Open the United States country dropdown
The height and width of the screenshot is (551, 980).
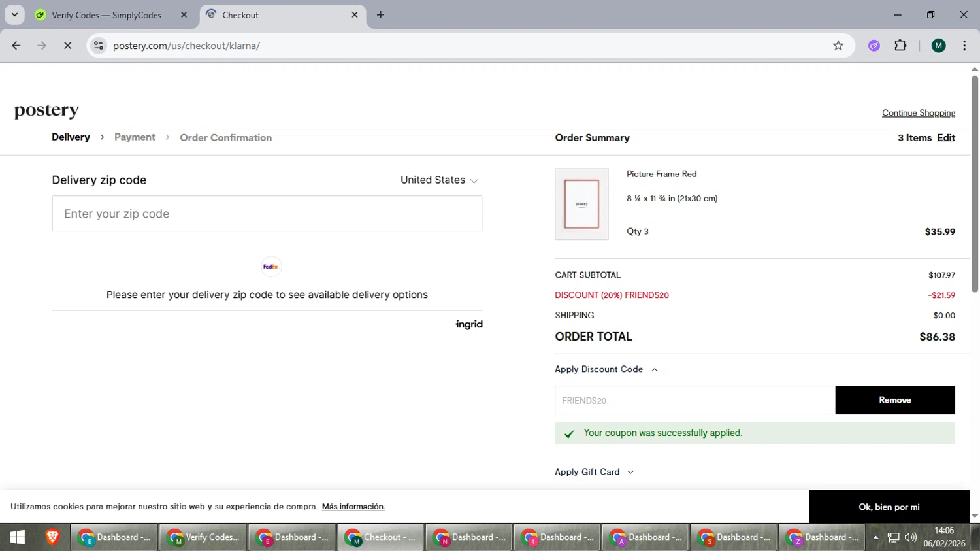tap(439, 180)
